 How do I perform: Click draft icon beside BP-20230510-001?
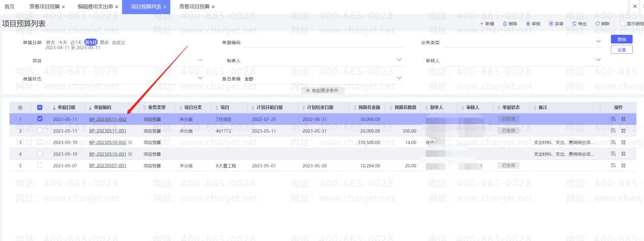(x=130, y=154)
